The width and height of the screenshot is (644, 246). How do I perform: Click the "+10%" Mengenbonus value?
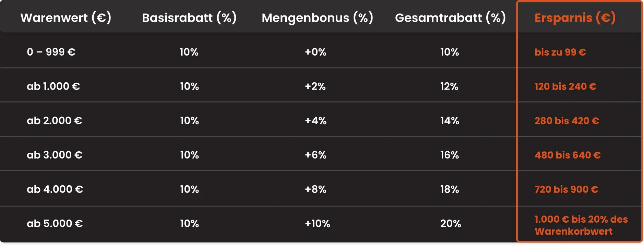click(x=317, y=224)
